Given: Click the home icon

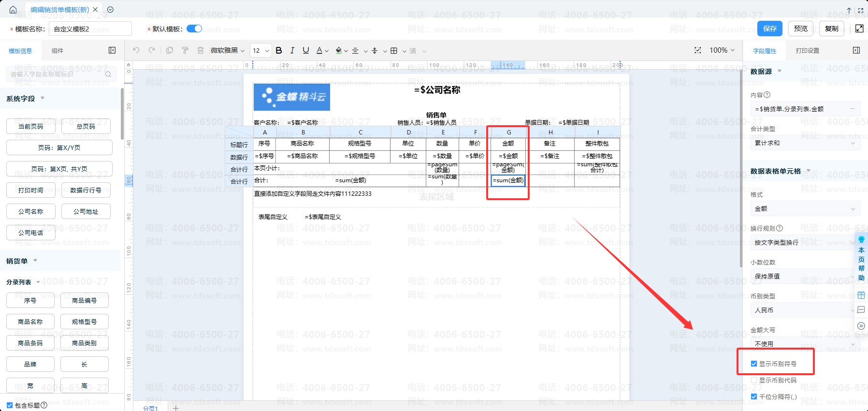Looking at the screenshot, I should [13, 10].
